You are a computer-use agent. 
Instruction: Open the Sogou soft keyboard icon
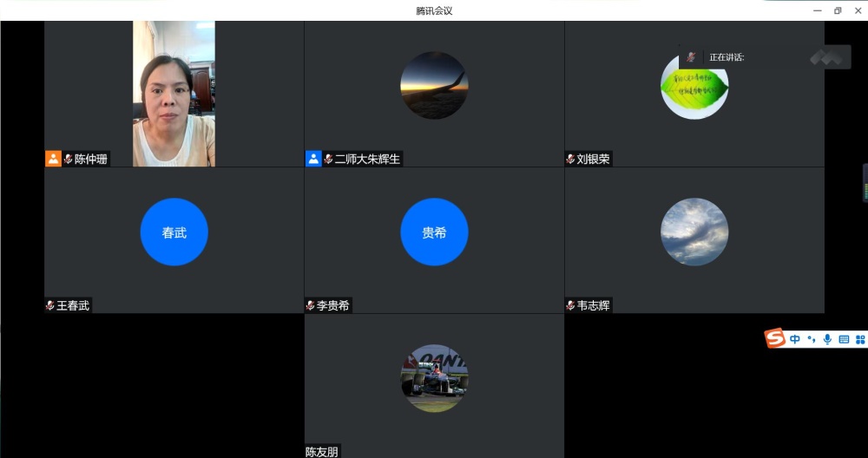coord(844,339)
